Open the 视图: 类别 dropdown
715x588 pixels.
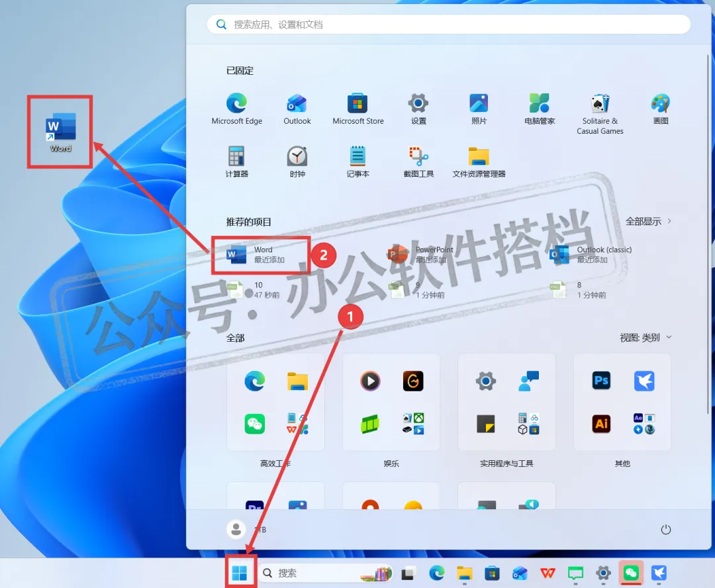pos(645,338)
